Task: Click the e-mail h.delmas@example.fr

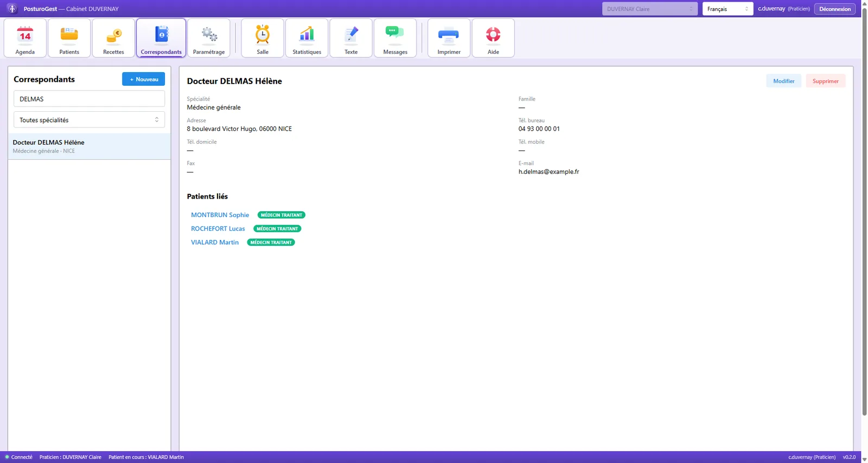Action: [x=548, y=172]
